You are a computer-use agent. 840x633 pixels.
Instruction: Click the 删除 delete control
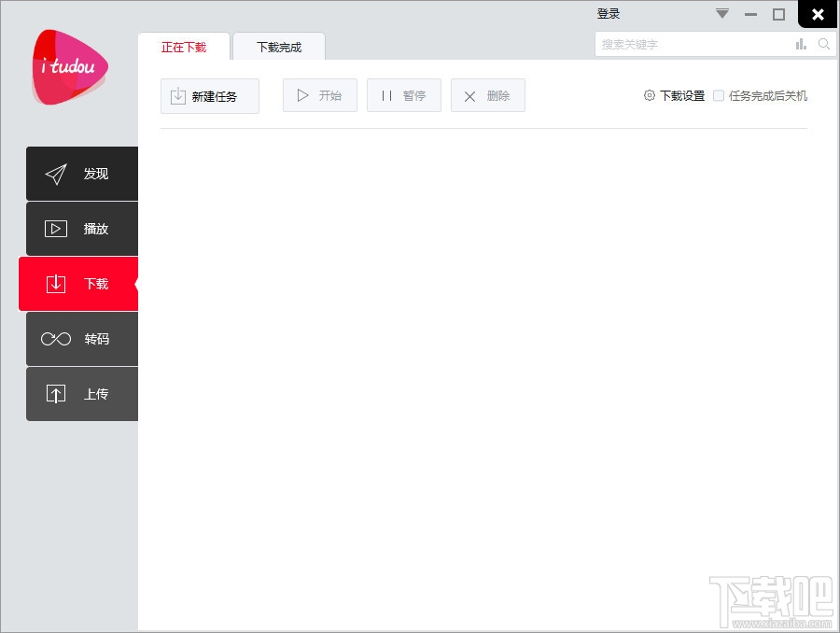click(x=487, y=94)
